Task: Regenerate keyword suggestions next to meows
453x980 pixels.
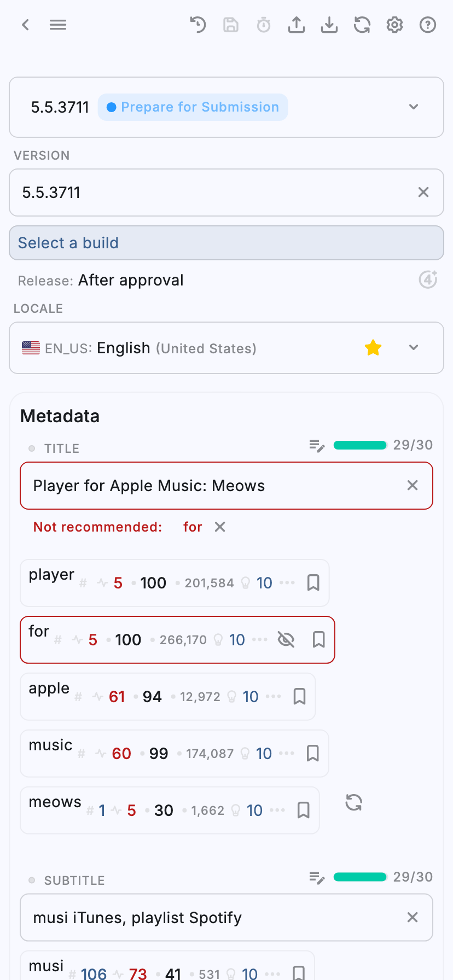Action: [353, 802]
